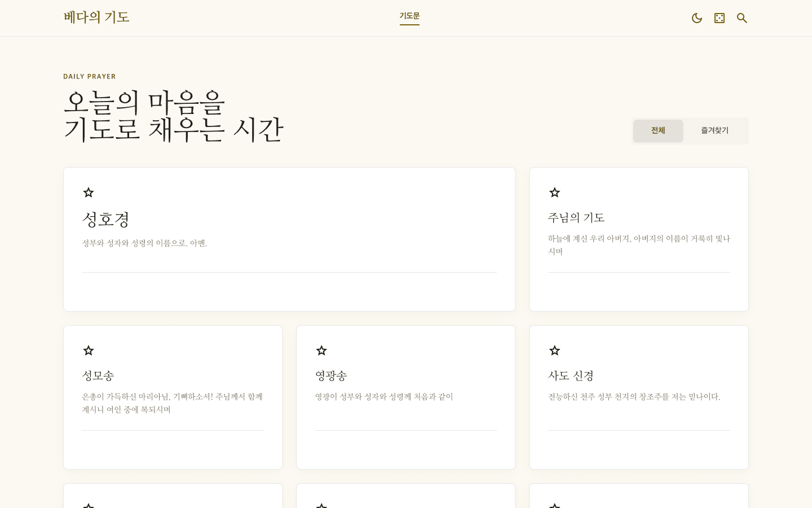Star the 영광송 prayer card
This screenshot has width=812, height=508.
321,351
